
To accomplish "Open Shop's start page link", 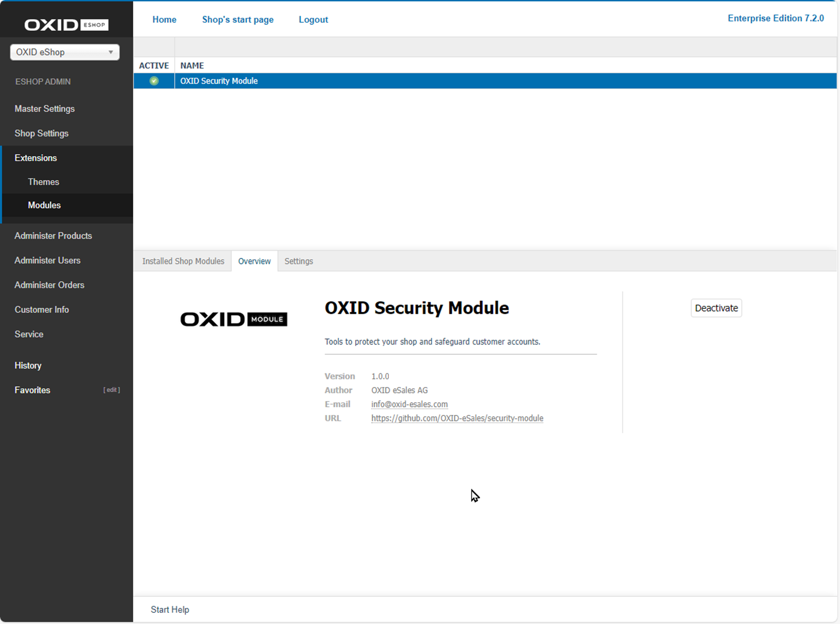I will click(237, 19).
